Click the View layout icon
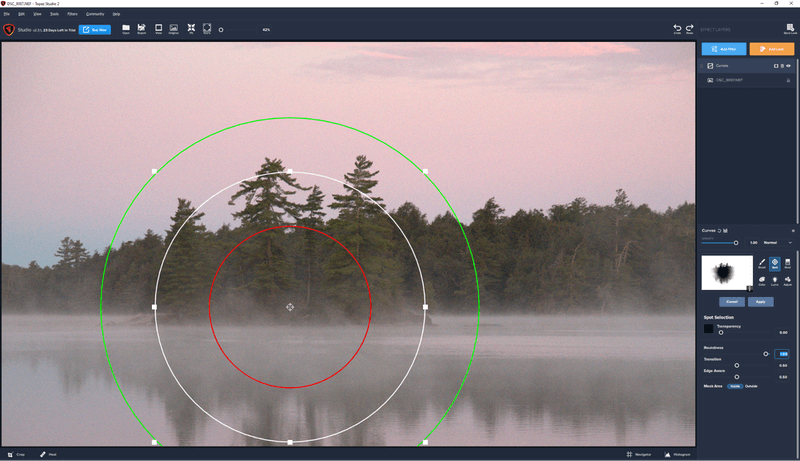 (x=158, y=29)
